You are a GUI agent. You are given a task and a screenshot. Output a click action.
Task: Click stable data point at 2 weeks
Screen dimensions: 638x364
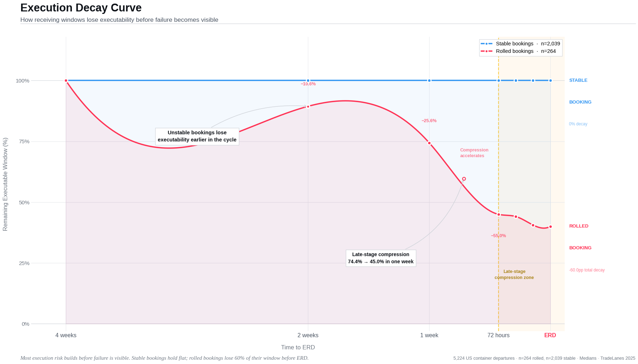308,80
